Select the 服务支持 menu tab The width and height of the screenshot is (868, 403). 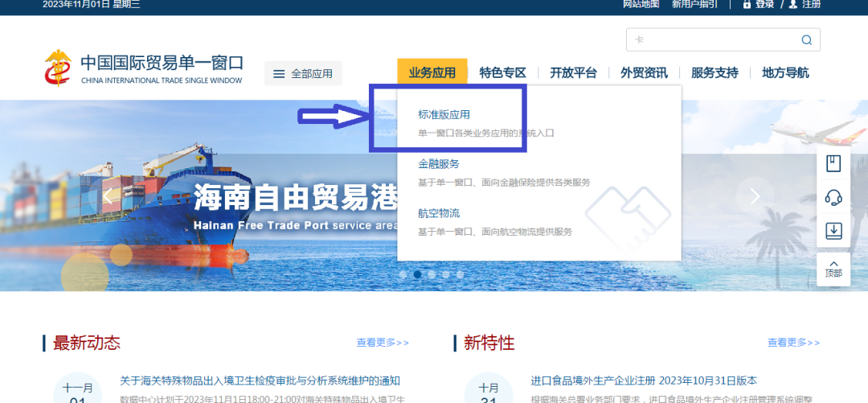click(714, 72)
